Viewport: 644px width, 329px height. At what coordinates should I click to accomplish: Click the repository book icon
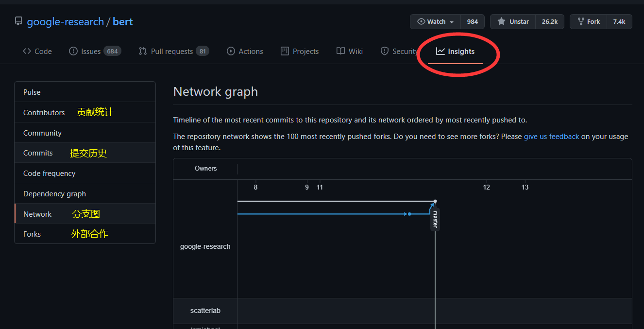18,21
